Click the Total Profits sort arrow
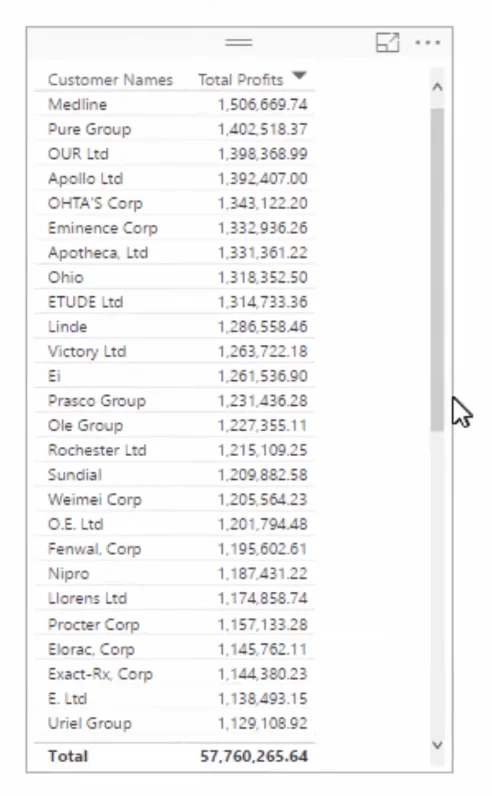Screen dimensions: 492x796 [x=299, y=76]
